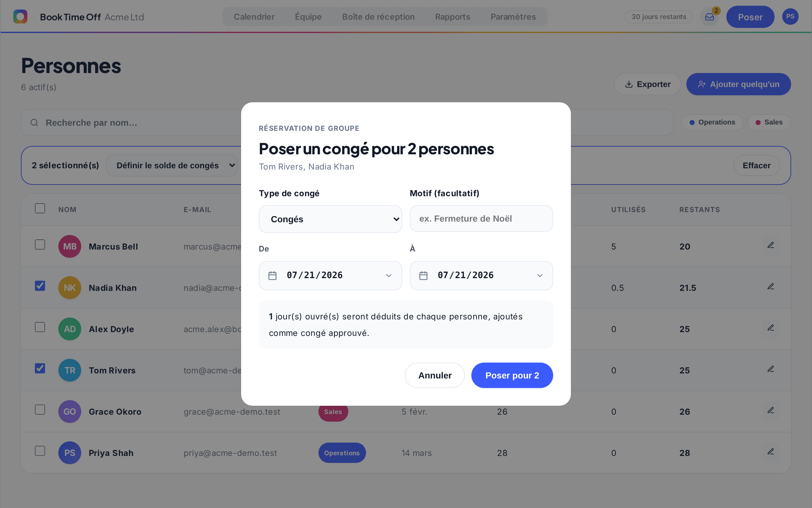
Task: Edit Priya Shah with pencil icon
Action: pos(771,452)
